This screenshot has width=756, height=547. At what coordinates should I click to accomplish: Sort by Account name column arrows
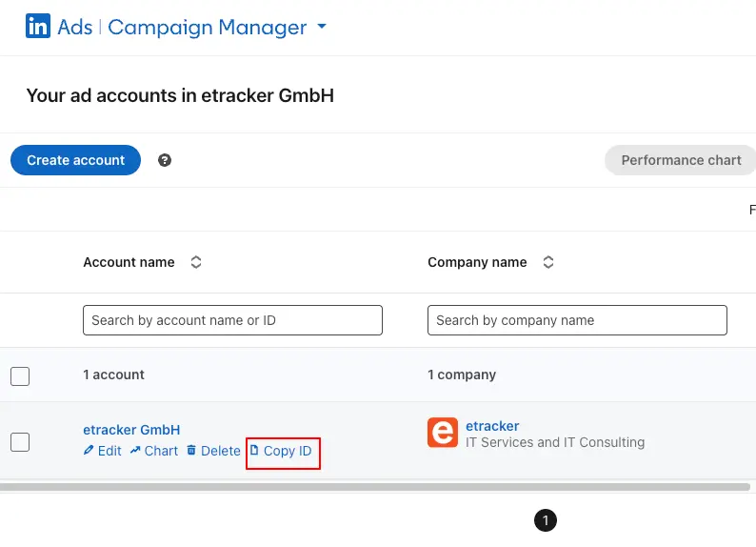point(196,262)
